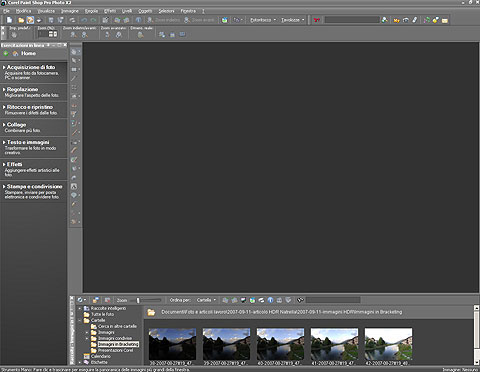The width and height of the screenshot is (480, 372).
Task: Select the Calendario item in the organizer tree
Action: click(100, 356)
